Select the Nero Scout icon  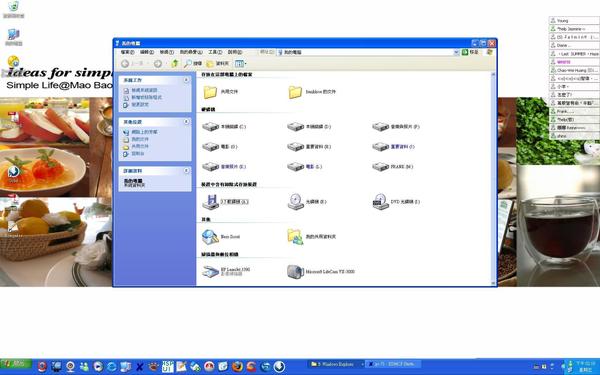click(x=210, y=237)
